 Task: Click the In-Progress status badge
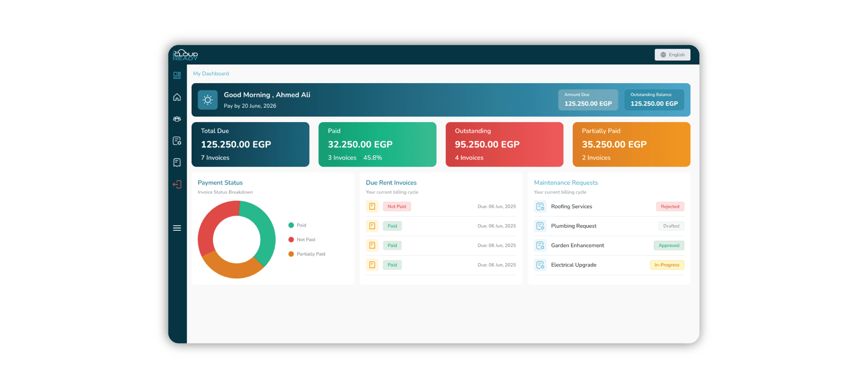coord(667,265)
